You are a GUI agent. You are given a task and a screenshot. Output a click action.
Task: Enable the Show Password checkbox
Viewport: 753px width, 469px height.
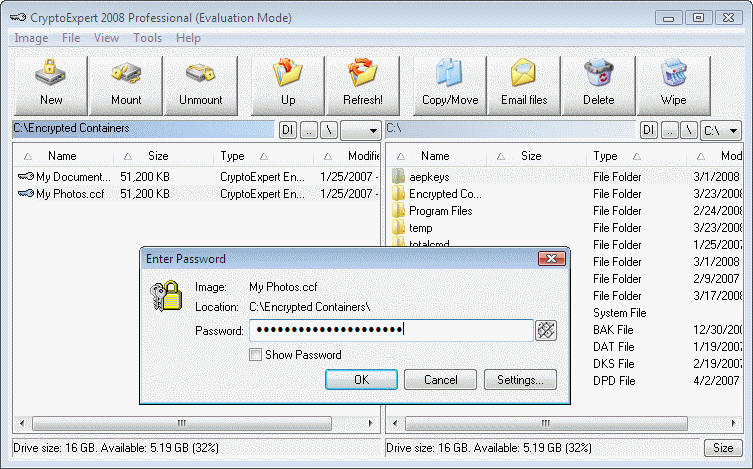[x=256, y=355]
